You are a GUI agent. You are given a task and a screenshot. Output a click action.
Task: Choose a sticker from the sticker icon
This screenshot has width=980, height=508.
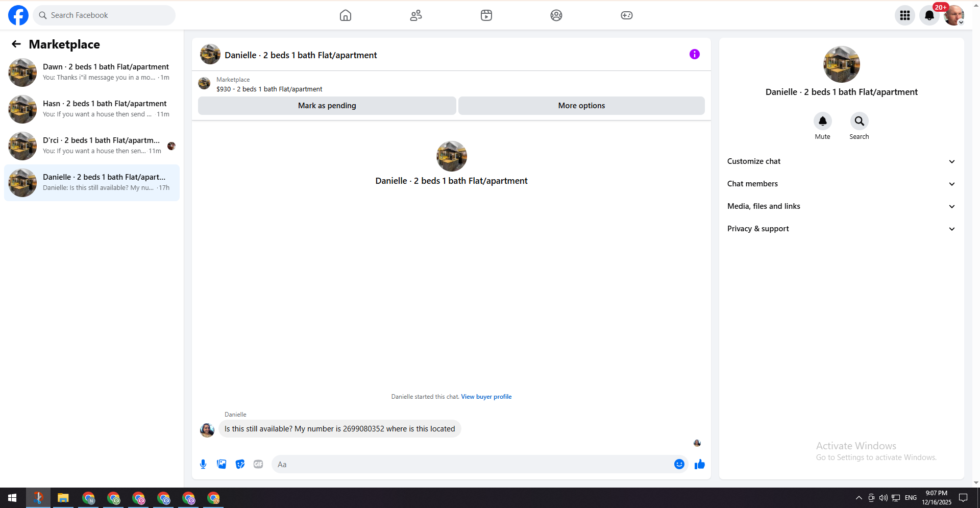click(x=240, y=464)
